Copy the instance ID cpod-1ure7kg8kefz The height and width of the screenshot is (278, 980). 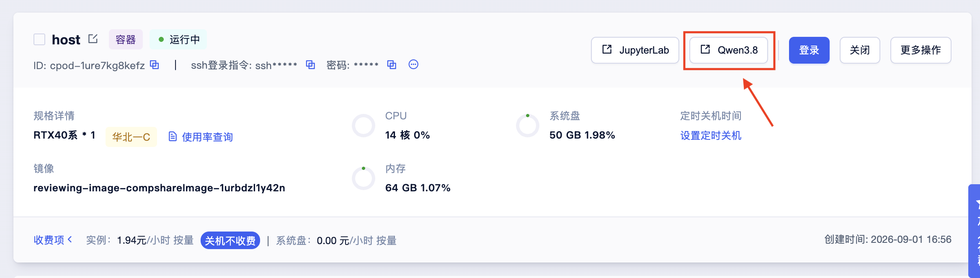(155, 65)
